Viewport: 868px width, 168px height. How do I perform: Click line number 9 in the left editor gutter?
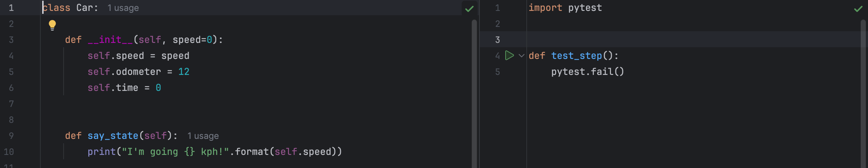tap(11, 136)
